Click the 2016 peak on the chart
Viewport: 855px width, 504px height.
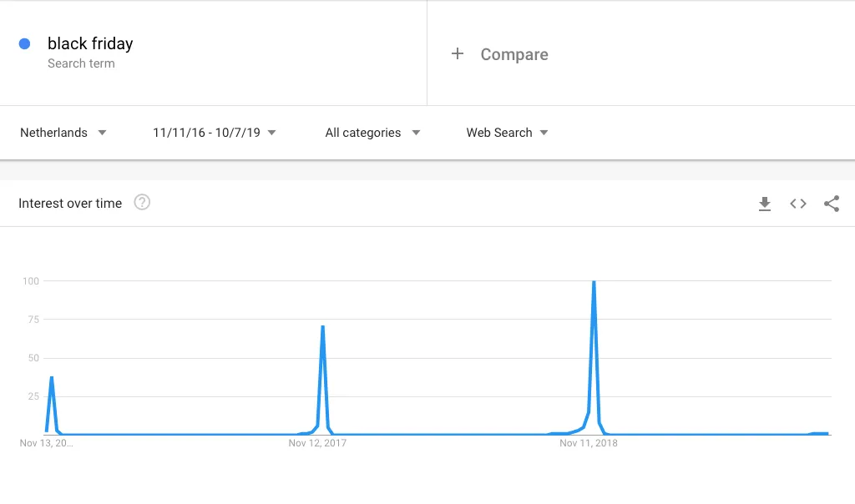click(x=51, y=377)
